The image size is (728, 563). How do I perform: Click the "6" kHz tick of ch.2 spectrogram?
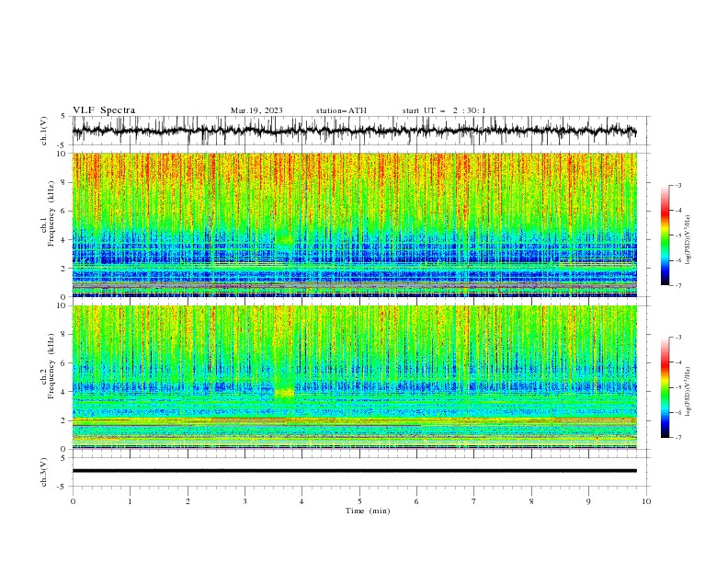pyautogui.click(x=63, y=363)
